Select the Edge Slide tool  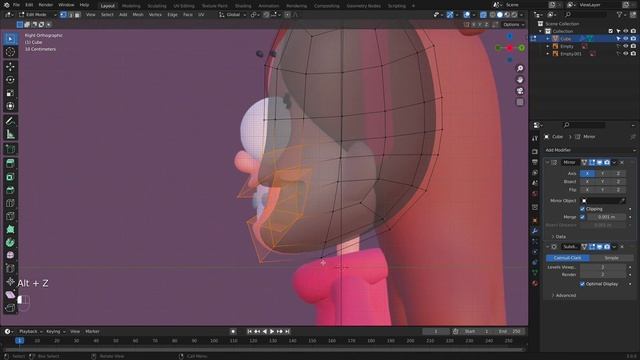pyautogui.click(x=10, y=269)
